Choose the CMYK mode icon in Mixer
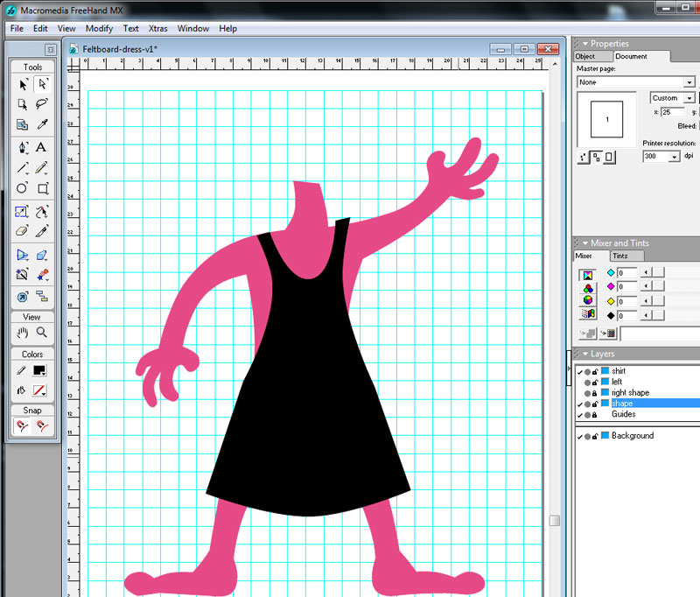 (587, 274)
